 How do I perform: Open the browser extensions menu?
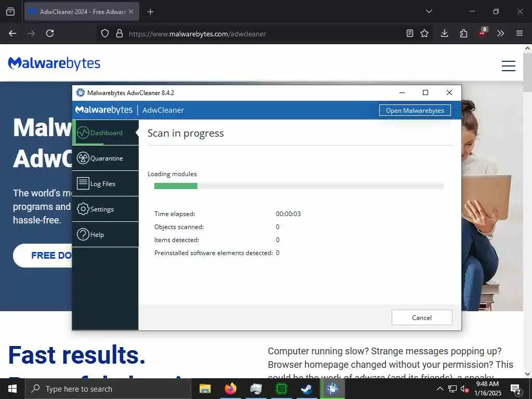point(463,33)
